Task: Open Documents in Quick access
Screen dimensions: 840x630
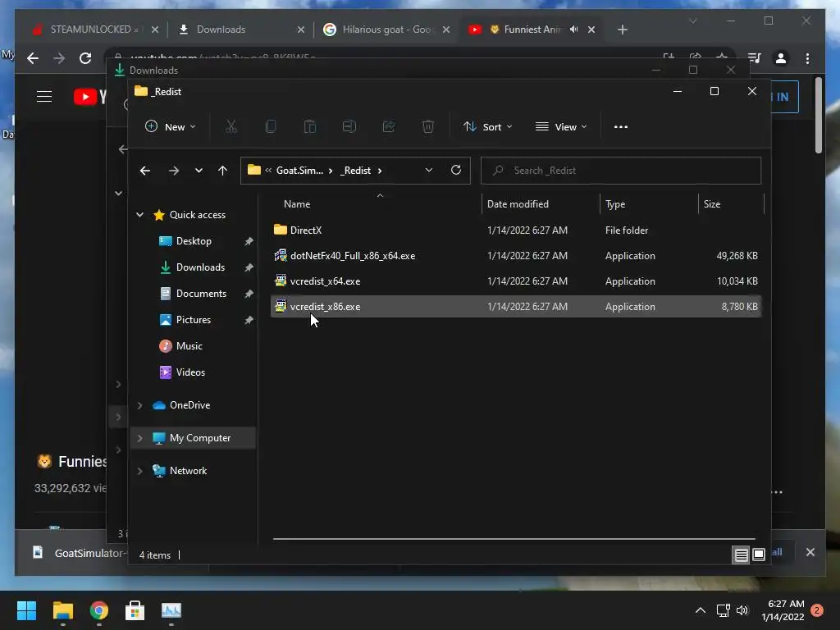Action: tap(201, 294)
